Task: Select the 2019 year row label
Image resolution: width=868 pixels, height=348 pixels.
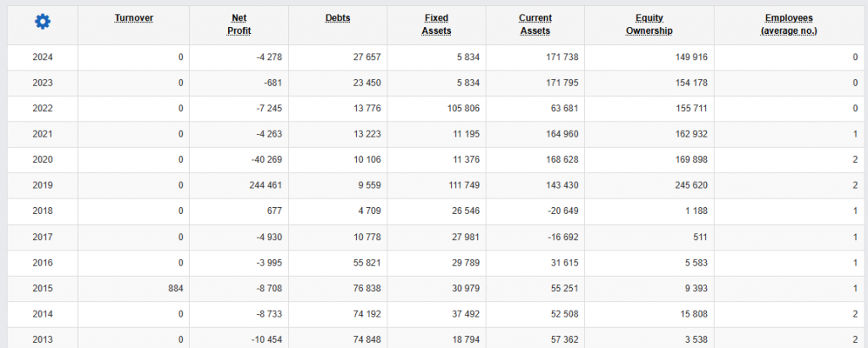Action: (42, 186)
